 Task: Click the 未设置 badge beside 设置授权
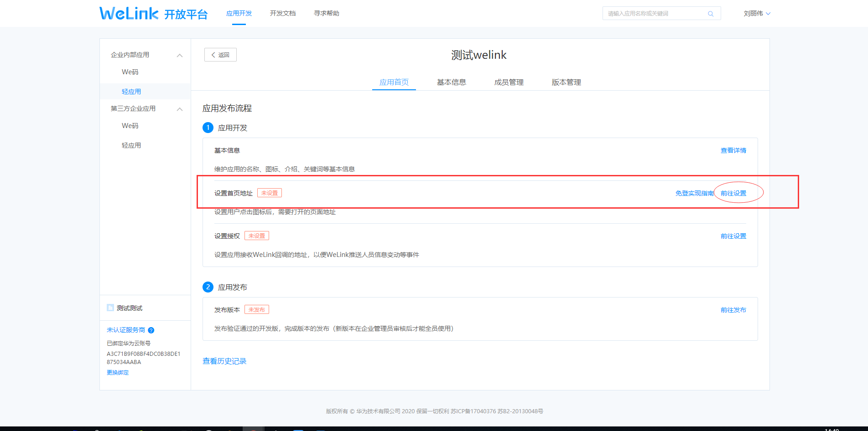[257, 236]
